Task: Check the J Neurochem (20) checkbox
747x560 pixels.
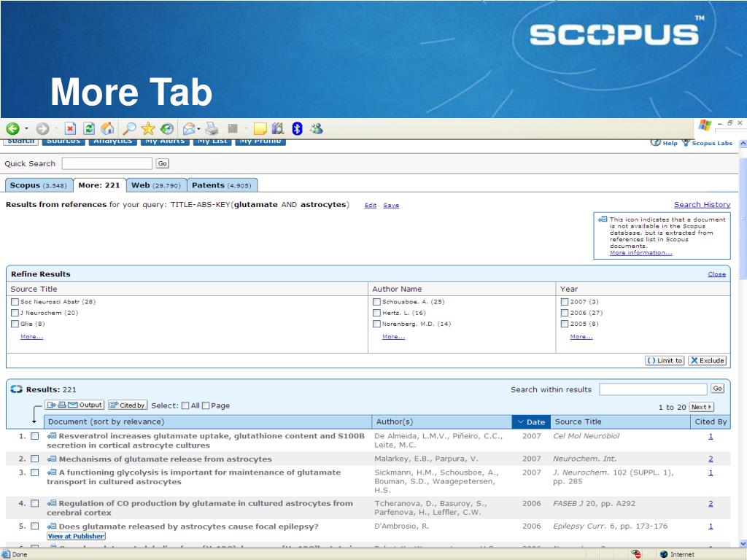Action: coord(15,313)
